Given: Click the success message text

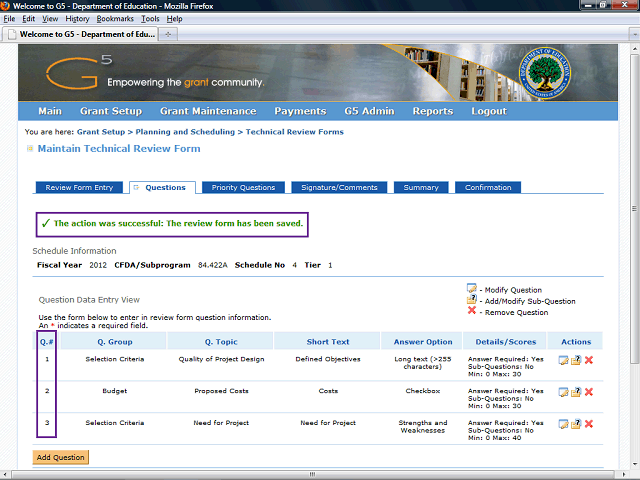Looking at the screenshot, I should 178,223.
